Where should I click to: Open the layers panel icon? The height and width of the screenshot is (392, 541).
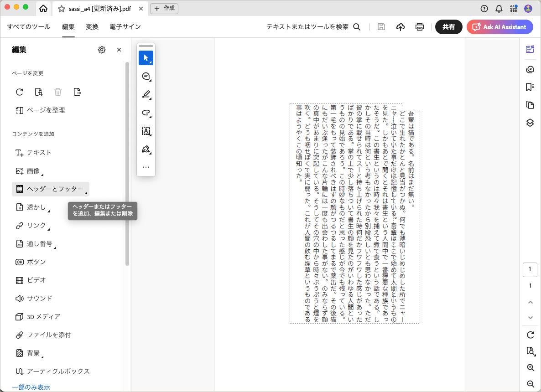[530, 123]
